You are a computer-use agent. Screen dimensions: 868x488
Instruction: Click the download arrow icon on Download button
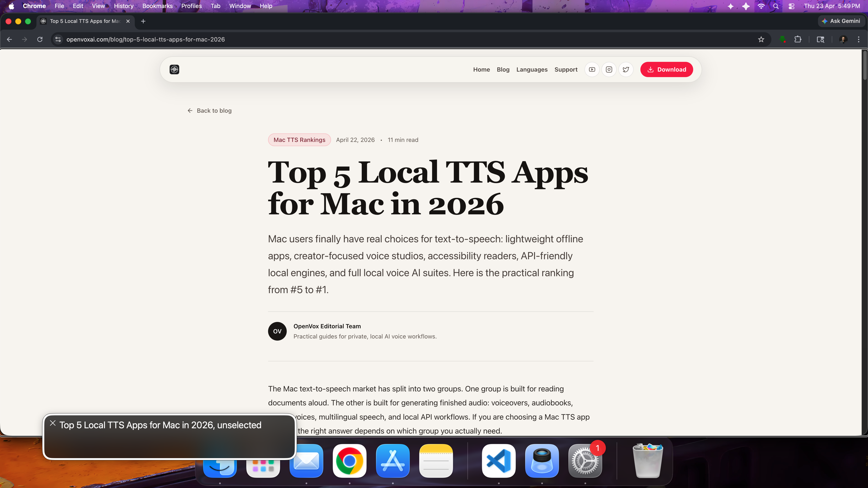click(650, 69)
